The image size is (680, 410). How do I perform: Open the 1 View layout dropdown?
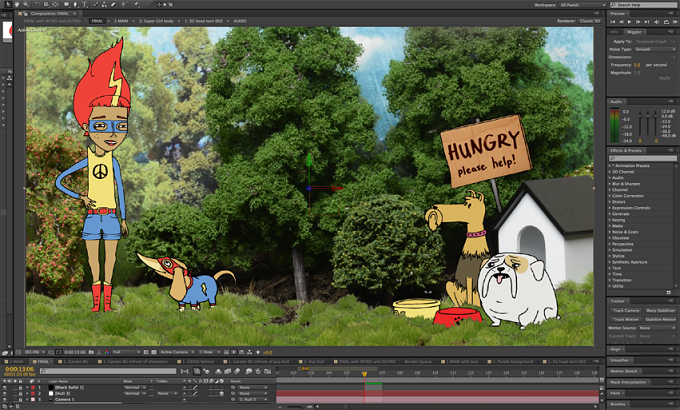pyautogui.click(x=210, y=352)
